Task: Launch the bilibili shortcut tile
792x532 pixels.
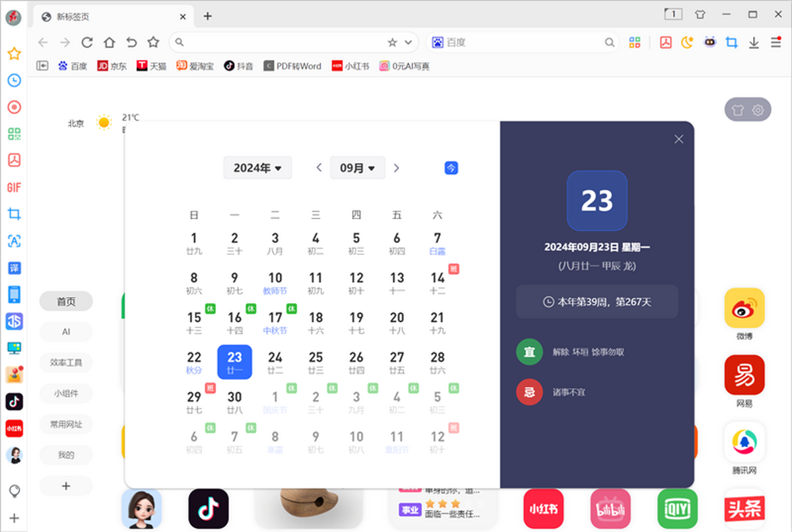Action: click(610, 508)
